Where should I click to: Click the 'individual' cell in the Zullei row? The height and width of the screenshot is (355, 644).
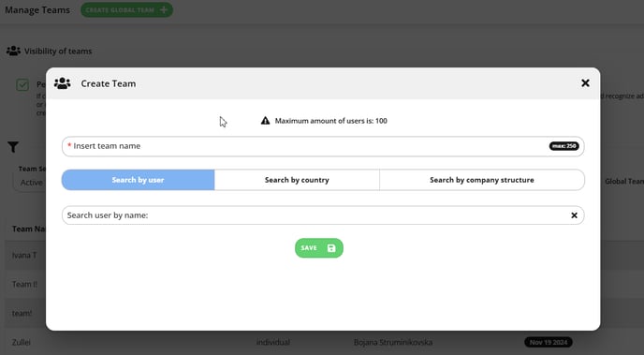pos(273,342)
